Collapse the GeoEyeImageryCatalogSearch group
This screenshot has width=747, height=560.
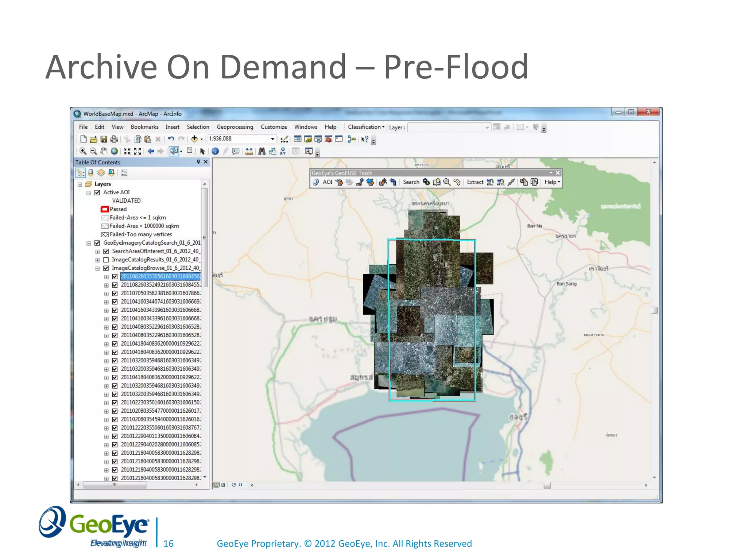tap(89, 243)
